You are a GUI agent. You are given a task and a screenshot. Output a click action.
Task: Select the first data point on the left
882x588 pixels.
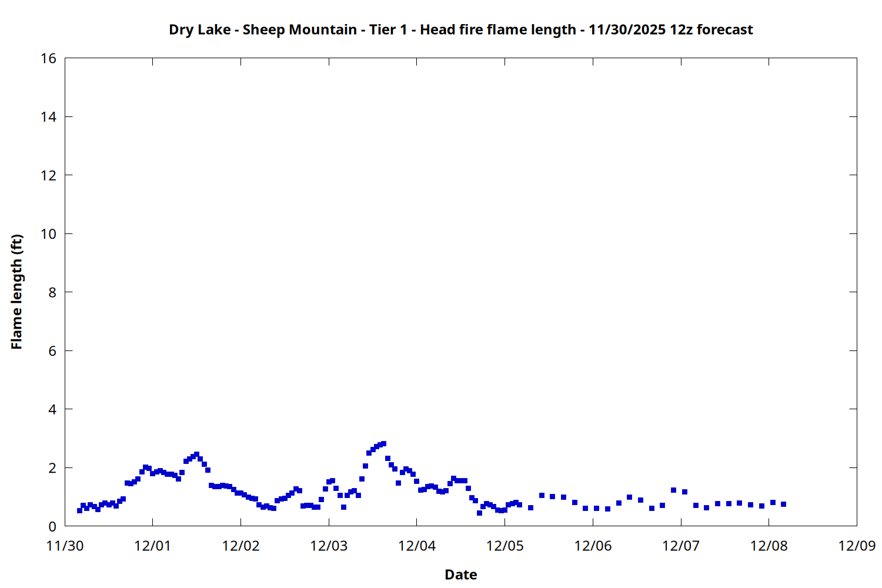79,510
